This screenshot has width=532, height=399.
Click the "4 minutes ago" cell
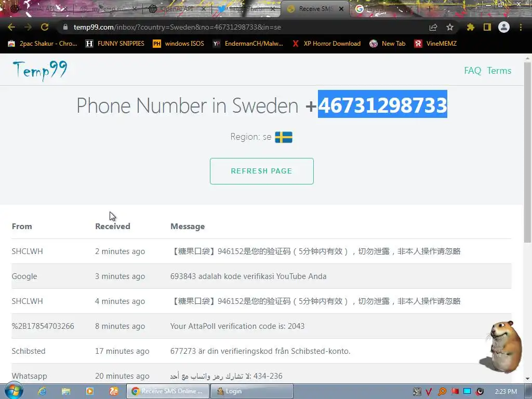[x=120, y=301]
